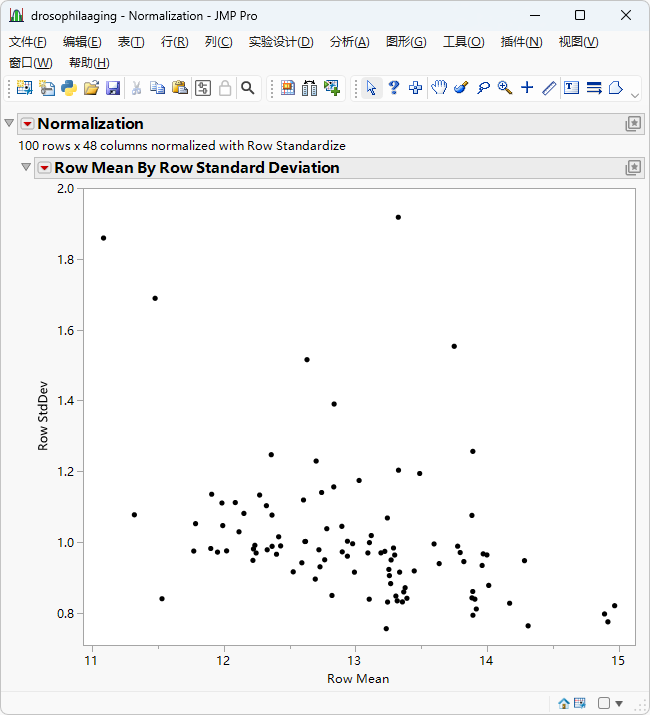Open the 分析(A) menu
650x715 pixels.
349,42
